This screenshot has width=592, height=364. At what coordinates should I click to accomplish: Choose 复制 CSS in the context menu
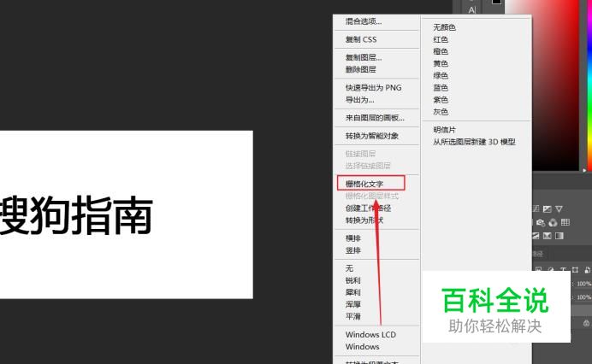pyautogui.click(x=361, y=39)
